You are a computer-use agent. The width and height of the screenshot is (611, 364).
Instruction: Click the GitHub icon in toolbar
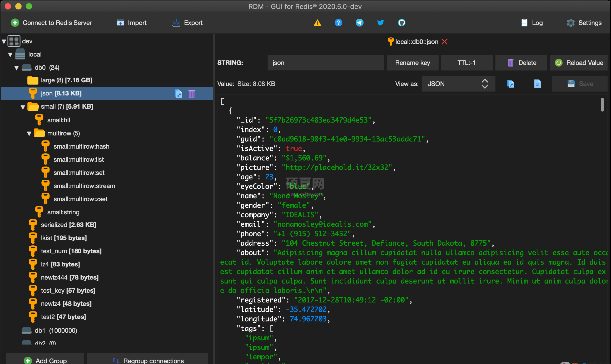401,22
